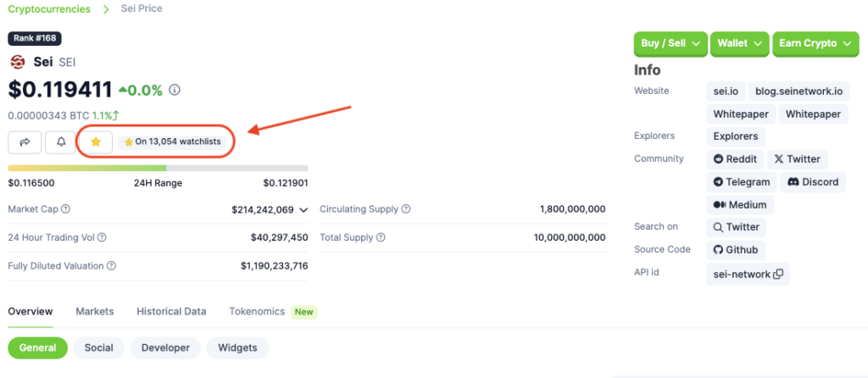Click the $0.119411 price value
The width and height of the screenshot is (868, 378).
pyautogui.click(x=60, y=90)
